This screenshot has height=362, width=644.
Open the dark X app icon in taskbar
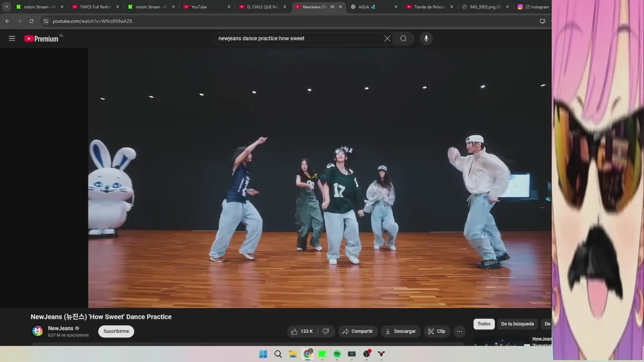coord(352,354)
